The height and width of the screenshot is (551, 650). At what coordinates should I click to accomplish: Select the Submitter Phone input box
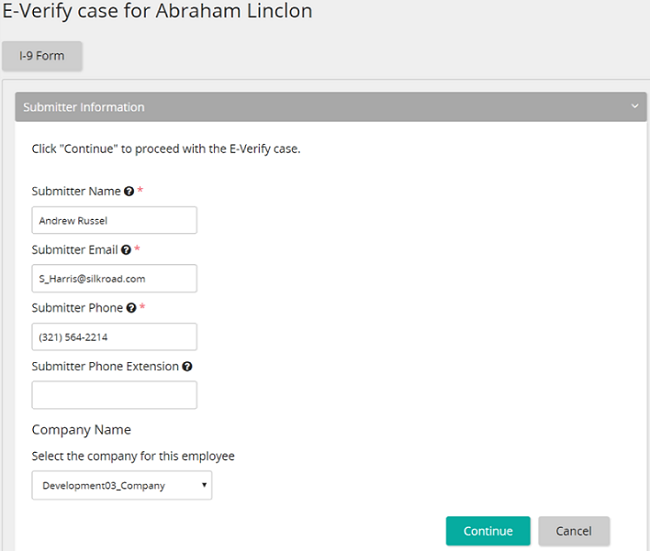(x=114, y=337)
